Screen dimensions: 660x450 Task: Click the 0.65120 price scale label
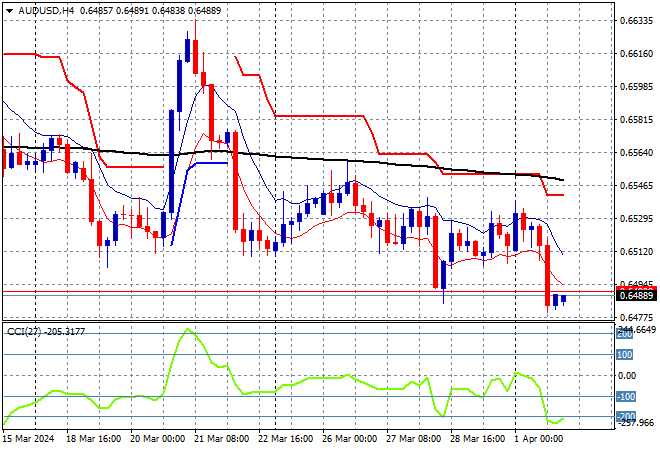click(x=635, y=252)
